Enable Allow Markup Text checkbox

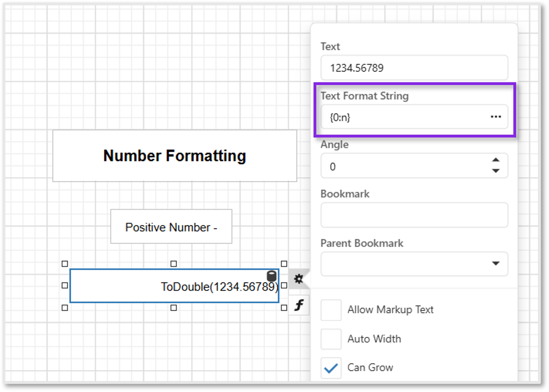[331, 310]
